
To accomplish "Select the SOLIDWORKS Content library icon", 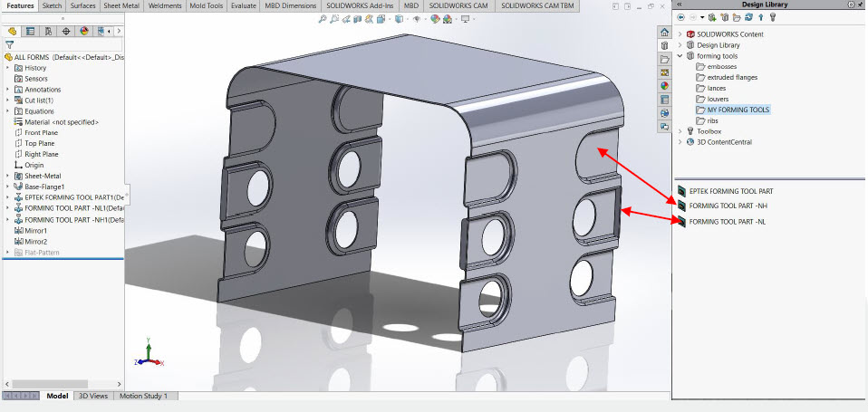I will (x=690, y=34).
